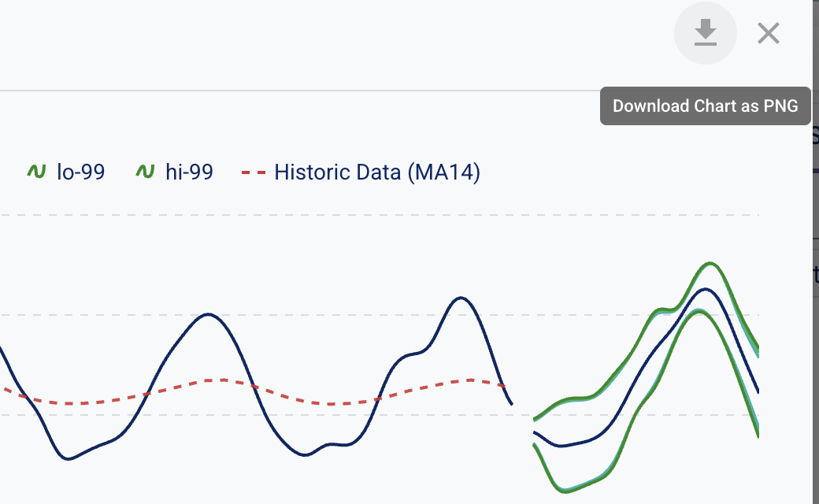Click the Download Chart as PNG tooltip
The image size is (819, 504).
click(705, 106)
